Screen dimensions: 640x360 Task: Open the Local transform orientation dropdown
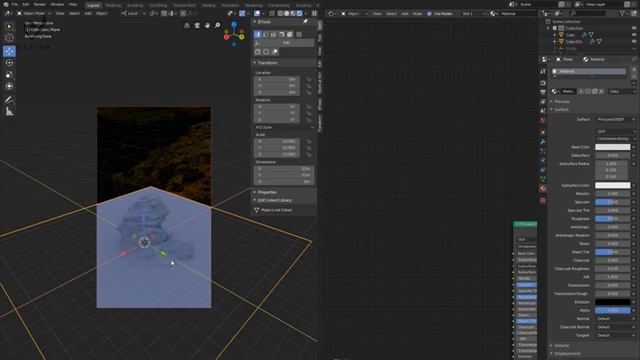(133, 13)
